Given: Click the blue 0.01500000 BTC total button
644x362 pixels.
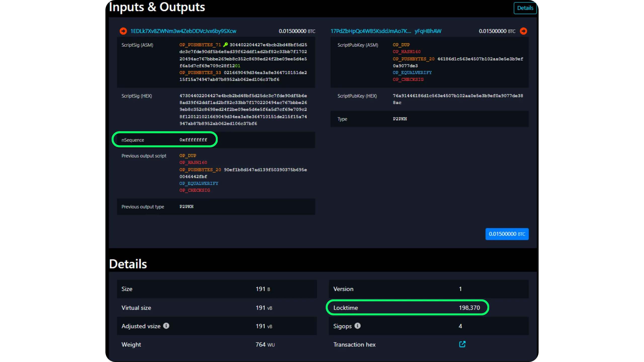Looking at the screenshot, I should 507,234.
